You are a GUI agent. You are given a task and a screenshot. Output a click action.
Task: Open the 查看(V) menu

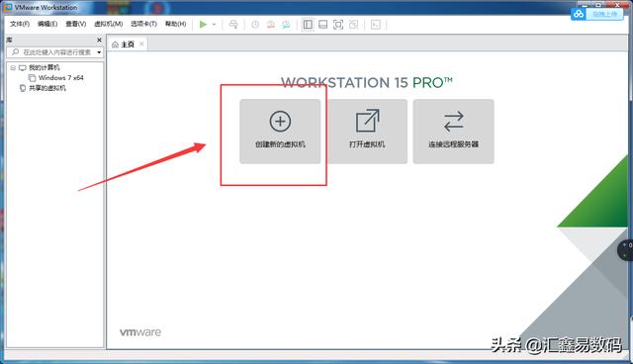tap(76, 24)
